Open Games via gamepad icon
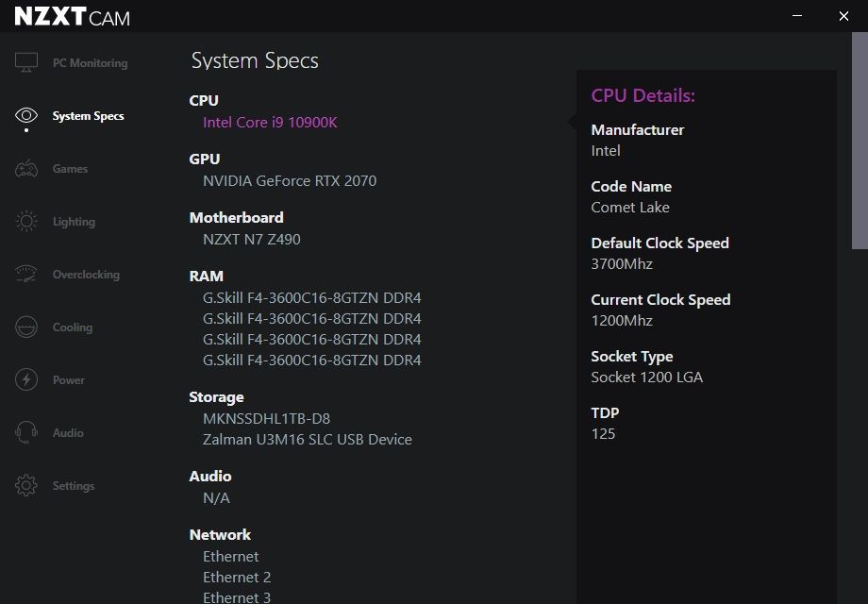Viewport: 868px width, 604px height. (26, 168)
